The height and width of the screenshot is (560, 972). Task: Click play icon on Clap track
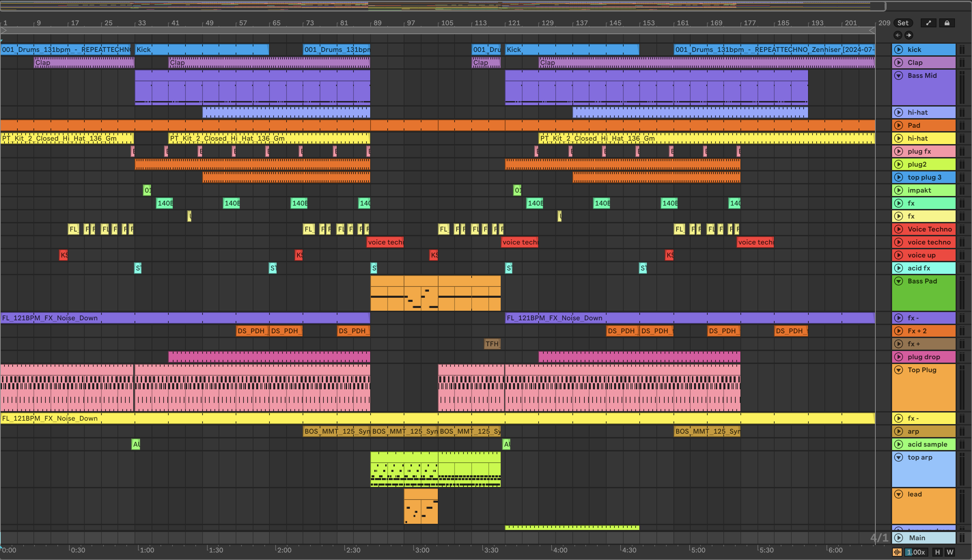pyautogui.click(x=899, y=63)
